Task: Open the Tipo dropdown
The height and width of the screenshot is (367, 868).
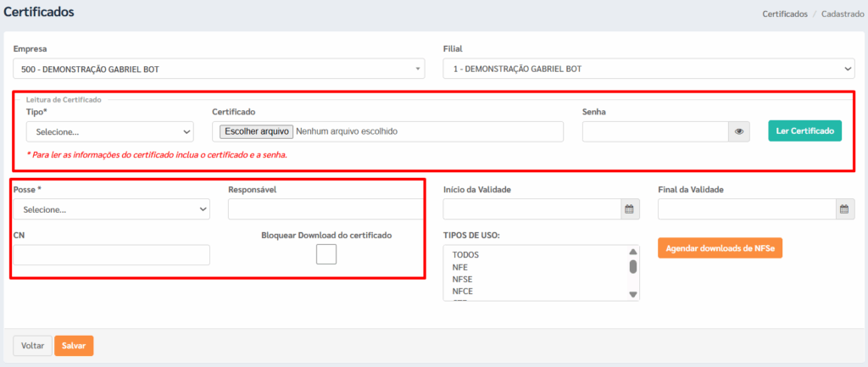Action: (x=109, y=131)
